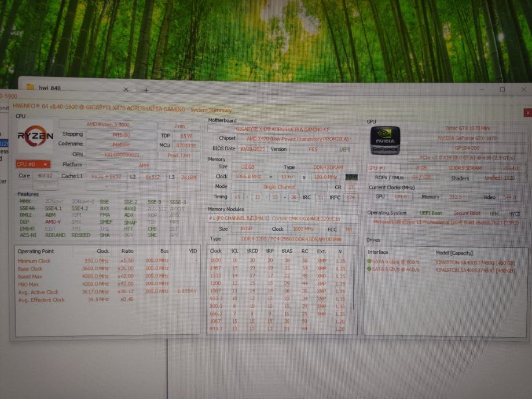
Task: Click first SATA drive green status icon
Action: 369,261
